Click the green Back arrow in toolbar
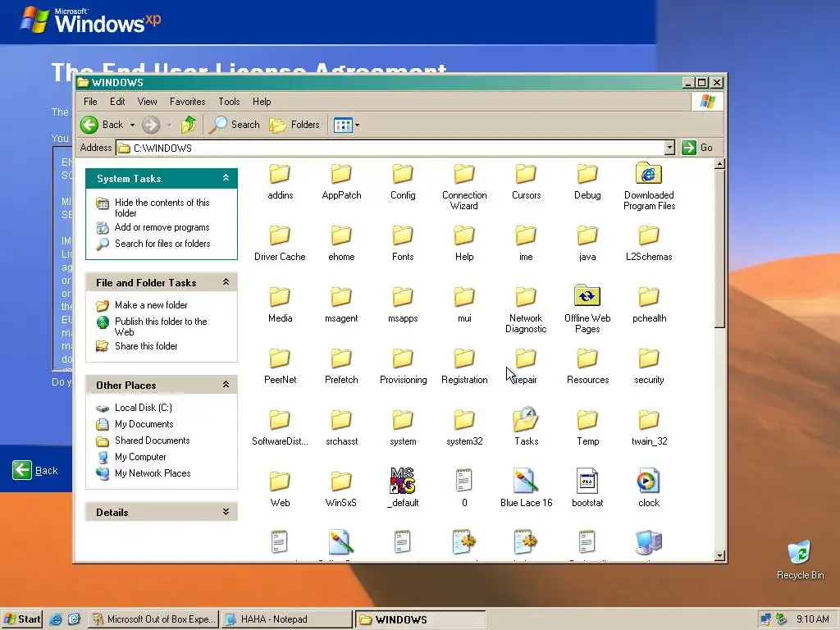 (x=89, y=125)
